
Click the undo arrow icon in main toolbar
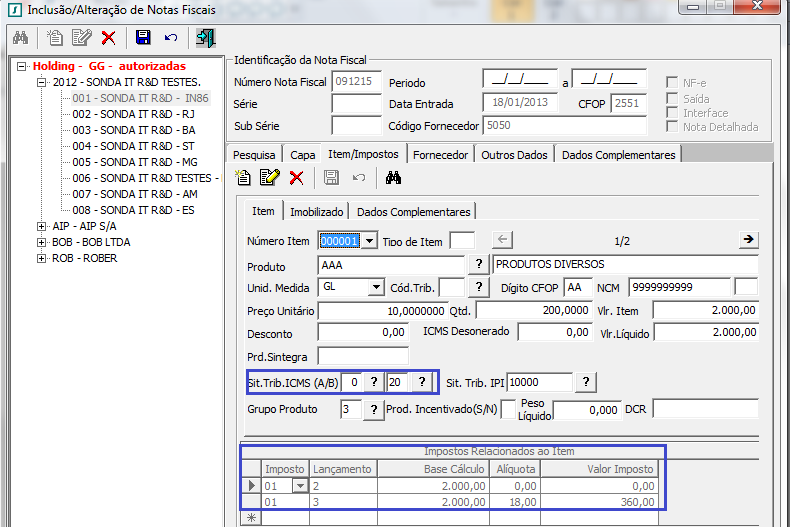point(171,38)
